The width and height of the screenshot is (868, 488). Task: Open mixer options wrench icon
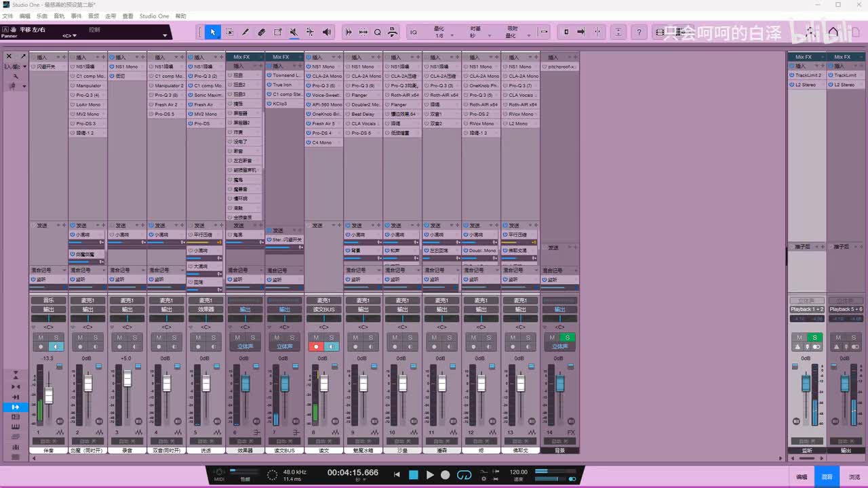pos(16,76)
